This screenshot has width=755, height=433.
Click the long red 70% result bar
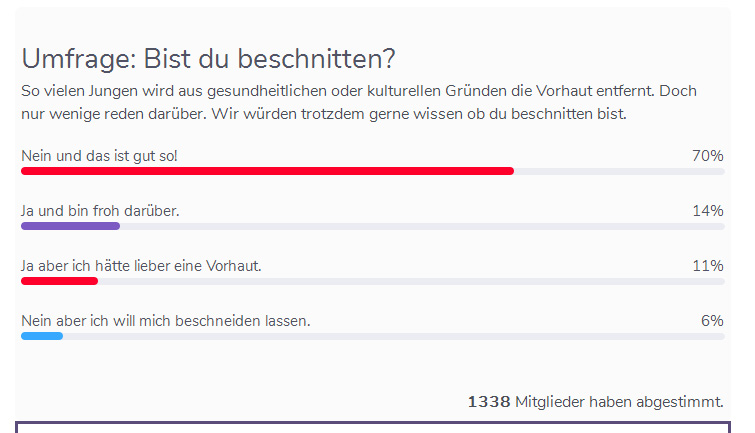pos(268,171)
